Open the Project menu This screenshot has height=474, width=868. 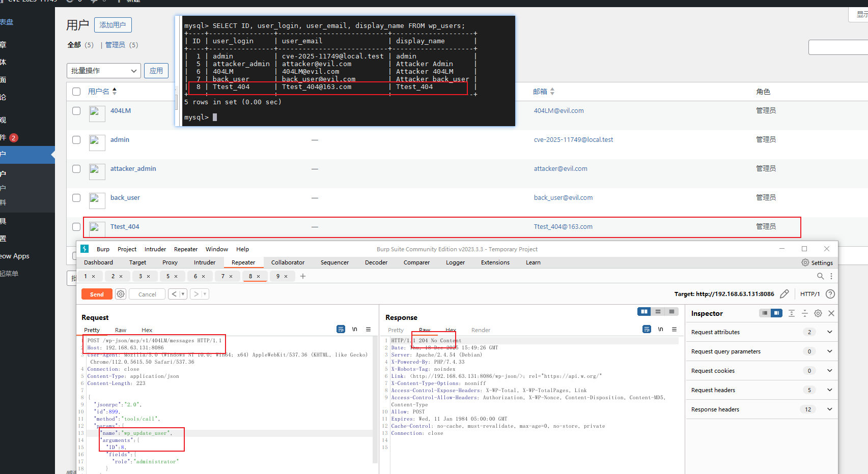127,249
